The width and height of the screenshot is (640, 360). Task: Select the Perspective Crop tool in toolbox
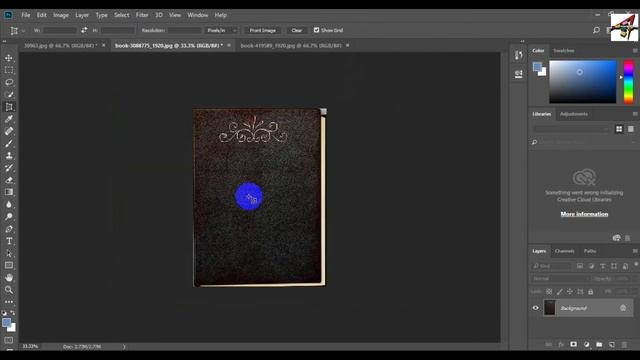(x=9, y=107)
